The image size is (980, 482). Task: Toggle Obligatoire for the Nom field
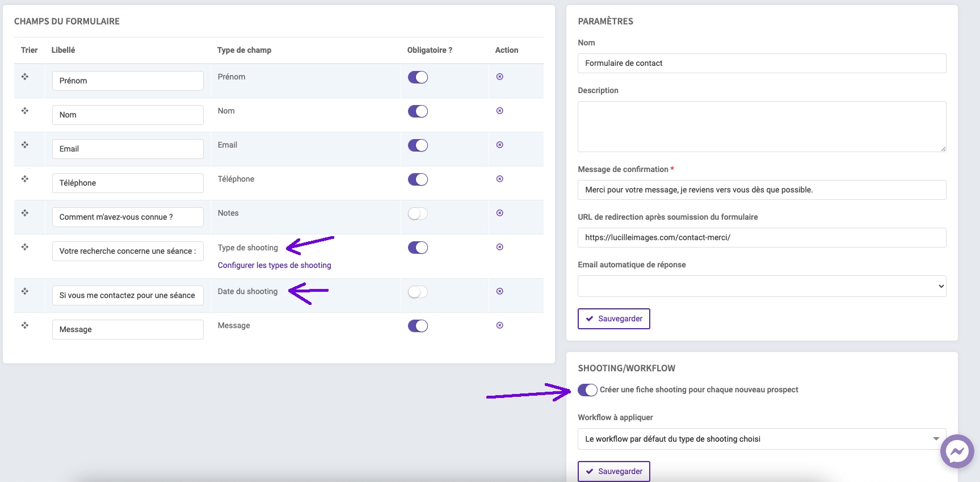tap(418, 111)
